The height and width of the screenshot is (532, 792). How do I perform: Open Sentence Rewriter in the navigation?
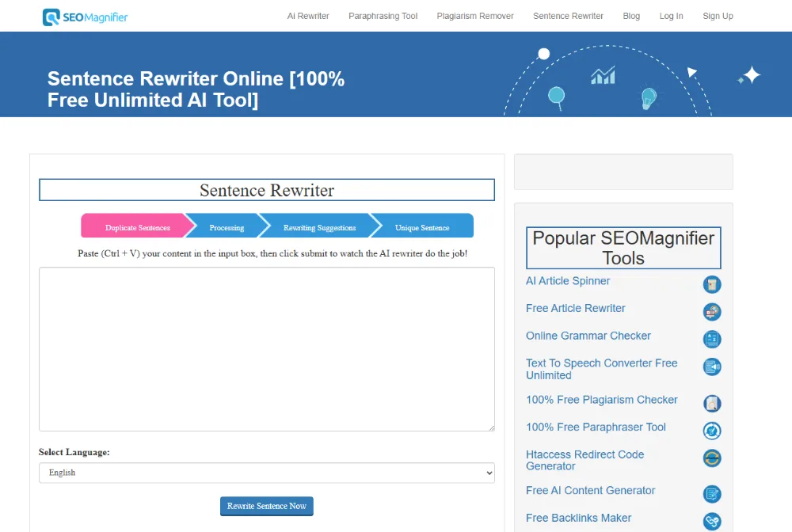coord(568,16)
